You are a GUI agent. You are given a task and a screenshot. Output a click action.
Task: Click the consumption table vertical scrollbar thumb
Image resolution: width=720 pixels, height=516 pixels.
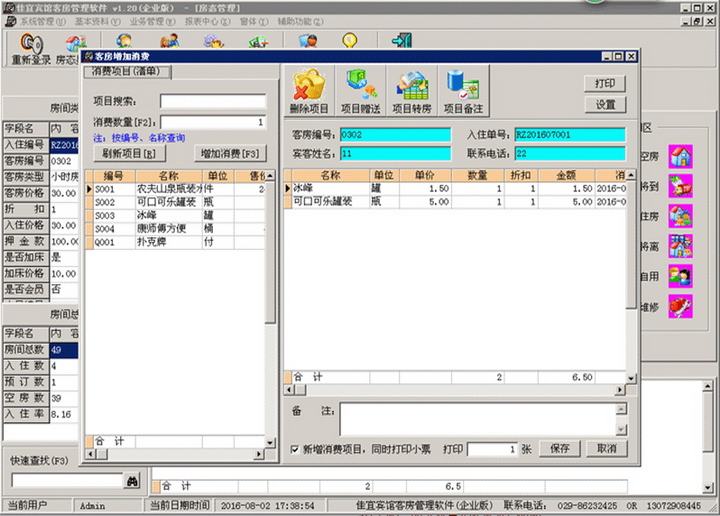630,243
